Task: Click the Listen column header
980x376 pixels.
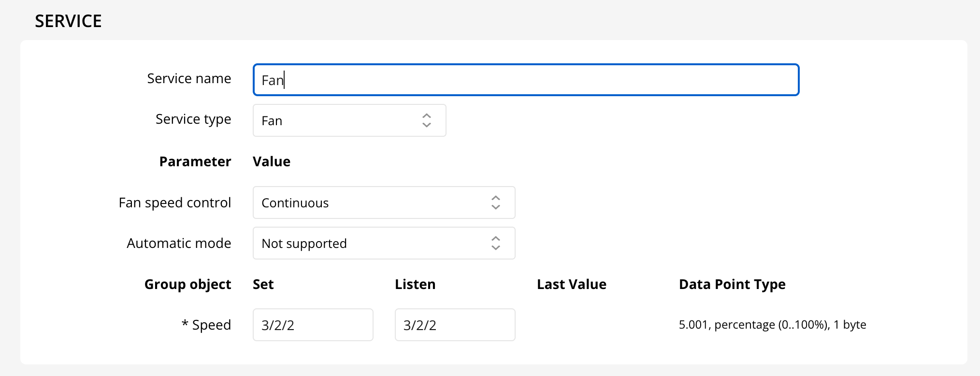Action: click(x=415, y=284)
